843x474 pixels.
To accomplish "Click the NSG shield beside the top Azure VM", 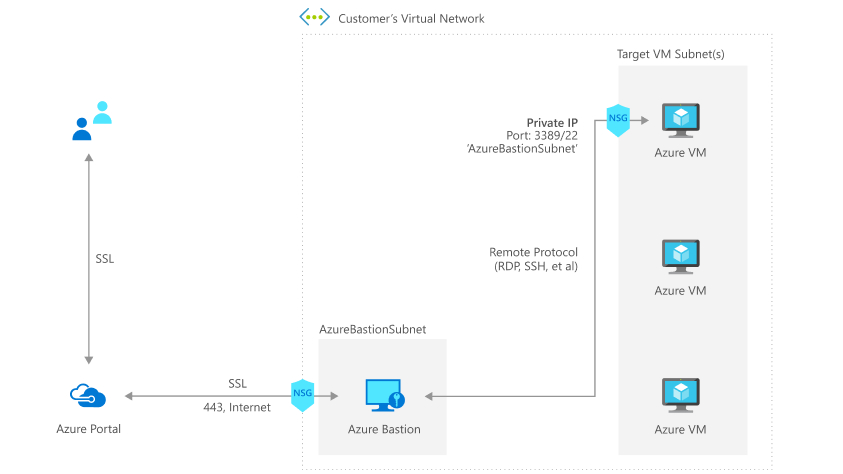I will [618, 121].
